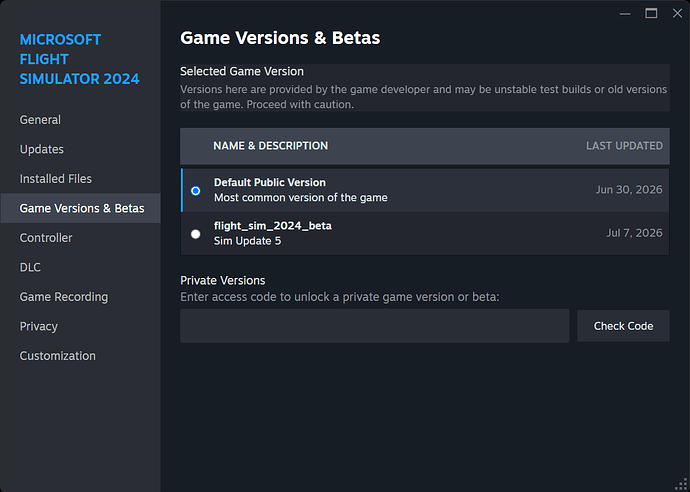Maximize the properties window

click(651, 14)
